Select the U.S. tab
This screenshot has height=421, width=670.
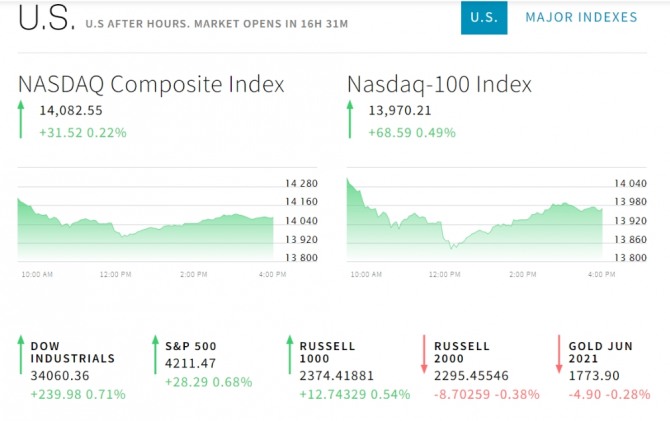(x=484, y=17)
